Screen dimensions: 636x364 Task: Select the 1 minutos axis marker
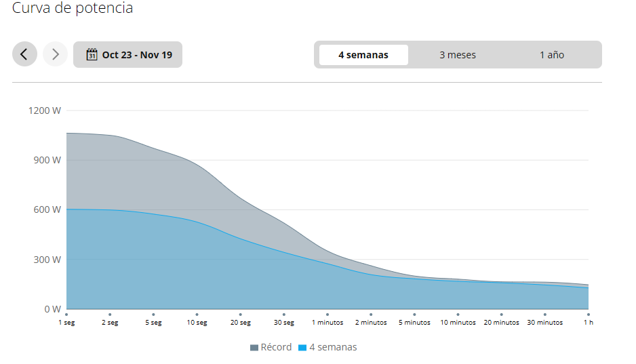327,315
